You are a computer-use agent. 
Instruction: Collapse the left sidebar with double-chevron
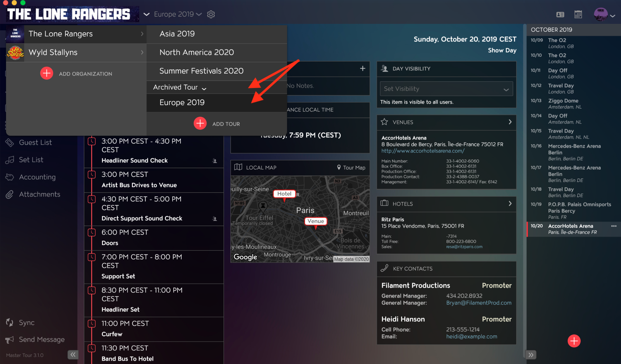[x=73, y=355]
